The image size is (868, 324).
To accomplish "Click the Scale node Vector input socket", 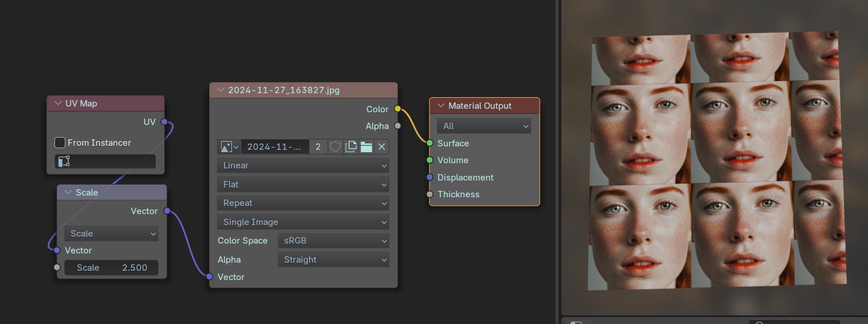I will 57,251.
